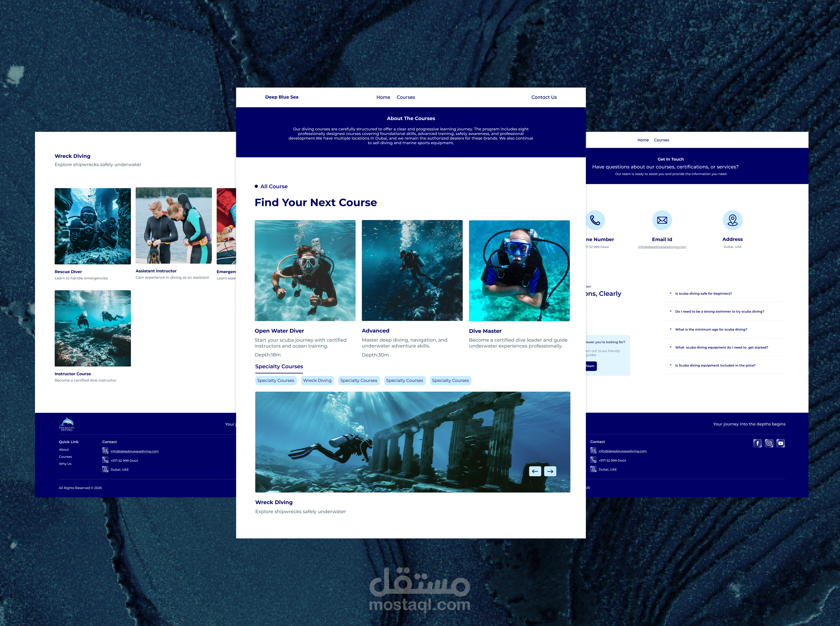Click the footer email address link on left

click(135, 451)
